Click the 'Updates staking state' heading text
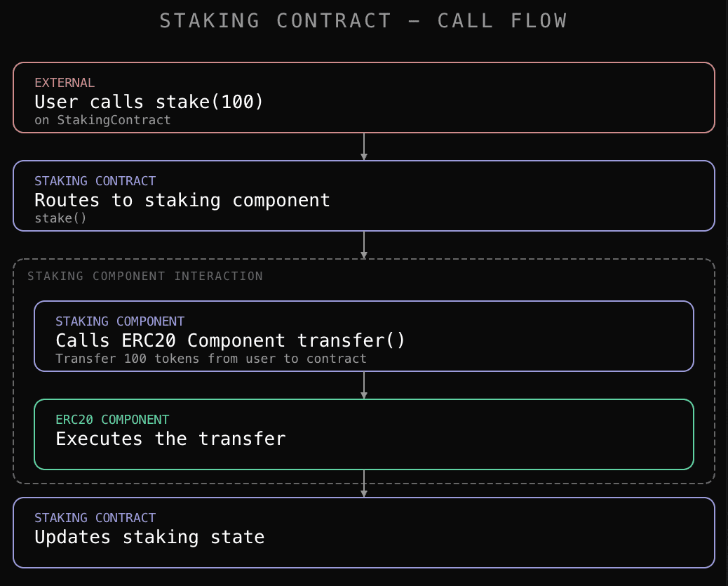This screenshot has height=586, width=728. 149,537
